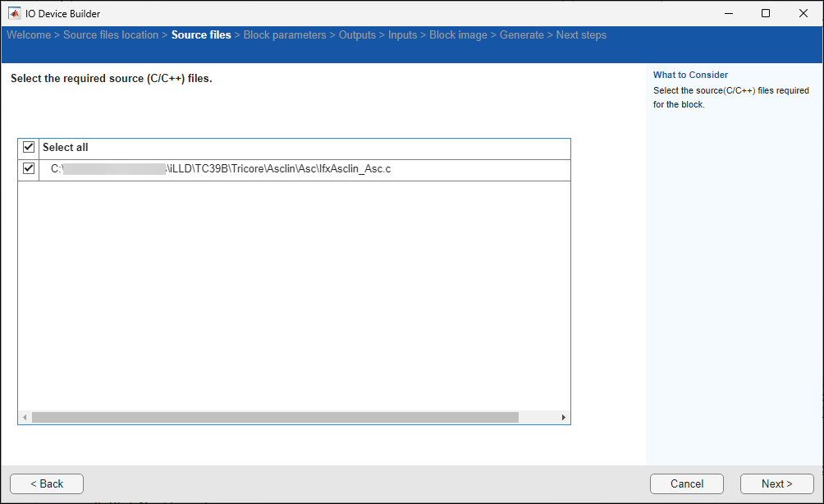Click the Next button to proceed
The width and height of the screenshot is (824, 504).
coord(776,483)
